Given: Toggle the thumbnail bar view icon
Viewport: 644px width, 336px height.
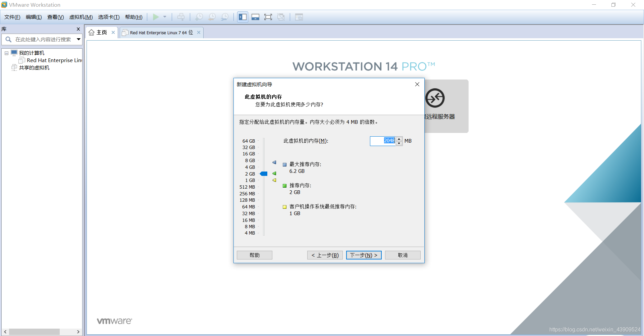Looking at the screenshot, I should pos(256,17).
